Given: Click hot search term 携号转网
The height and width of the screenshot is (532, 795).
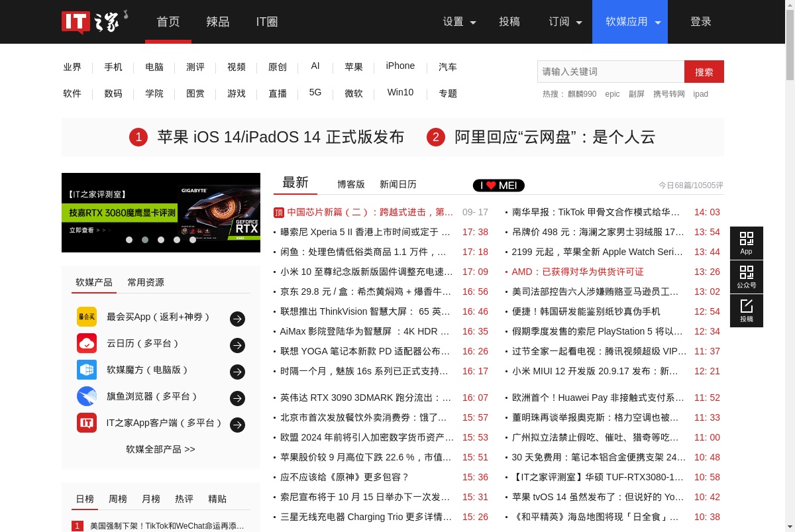Looking at the screenshot, I should coord(669,94).
